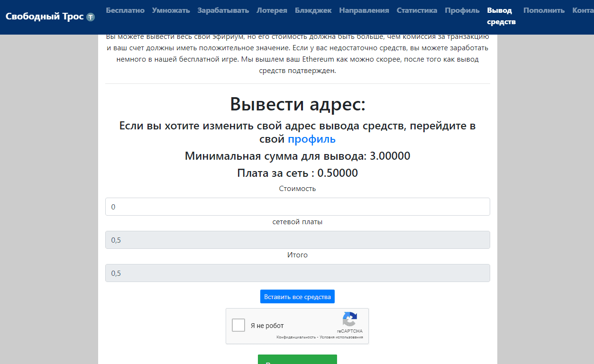Click the "Свободный Трос" brand title
The height and width of the screenshot is (364, 594).
tap(45, 17)
